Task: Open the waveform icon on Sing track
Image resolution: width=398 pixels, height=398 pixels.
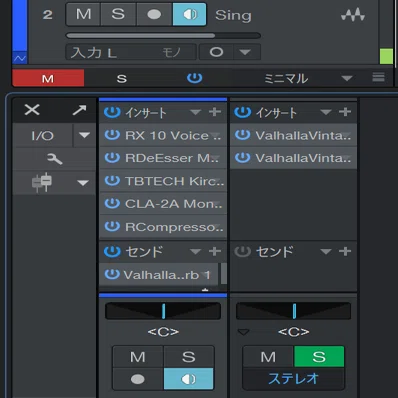Action: coord(353,15)
